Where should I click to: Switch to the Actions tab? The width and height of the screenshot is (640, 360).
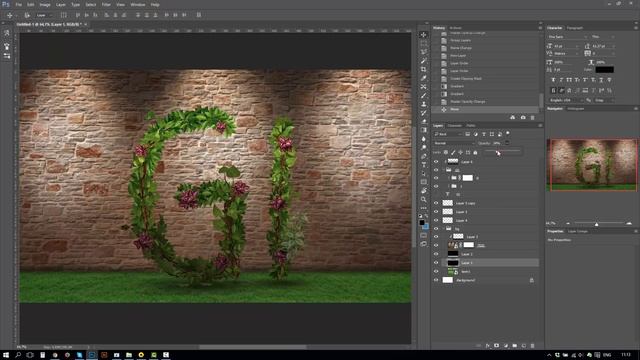(x=456, y=28)
